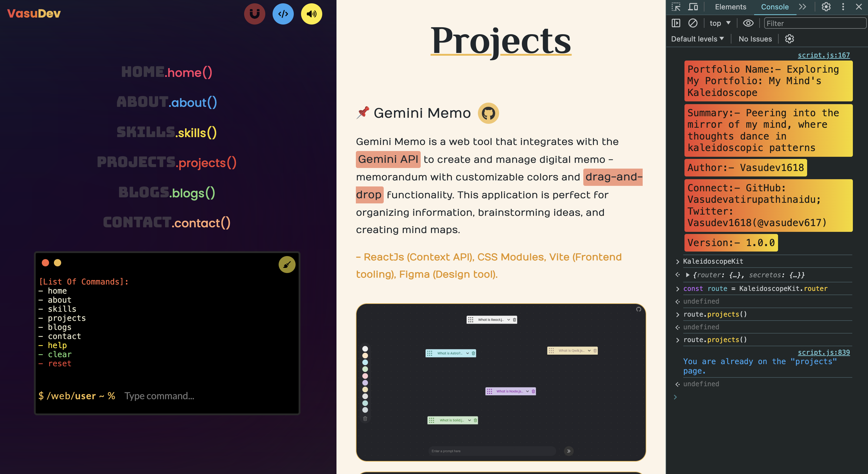
Task: Click the ABOUT.about() navigation link
Action: pos(167,102)
